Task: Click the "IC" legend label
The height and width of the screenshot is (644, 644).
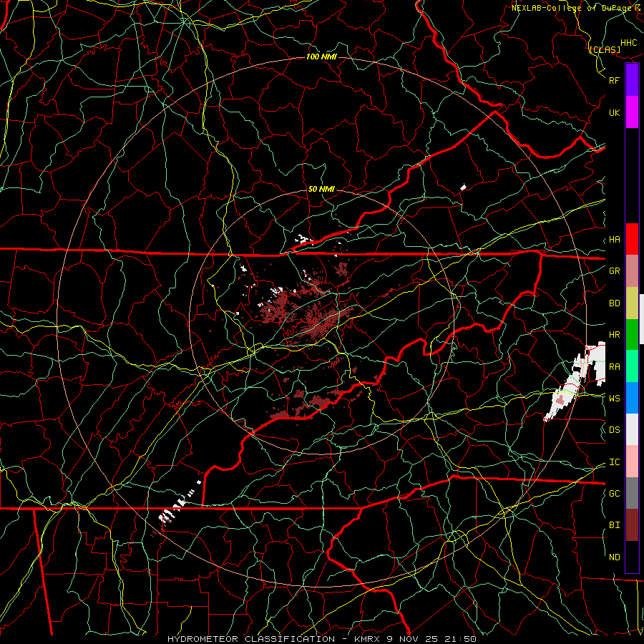Action: click(x=615, y=462)
